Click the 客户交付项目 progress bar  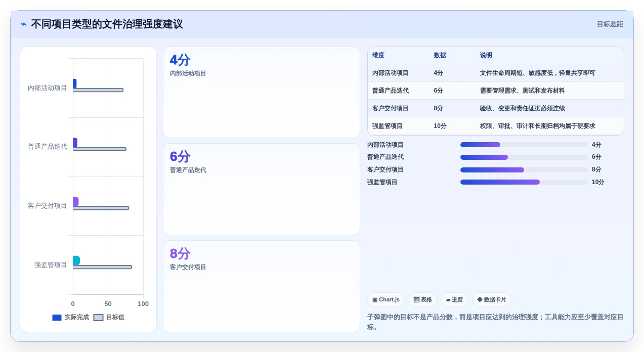[524, 170]
